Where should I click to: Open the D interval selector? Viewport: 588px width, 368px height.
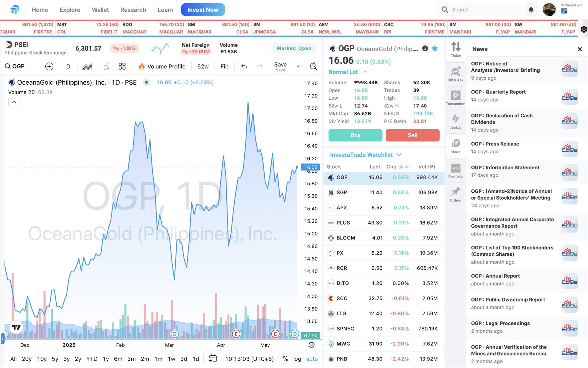(68, 66)
